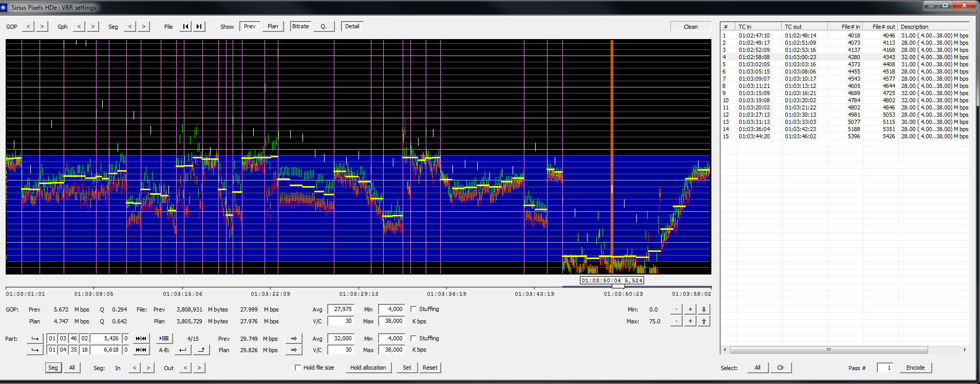Sort list by TC in column header
The image size is (980, 384).
click(x=759, y=27)
